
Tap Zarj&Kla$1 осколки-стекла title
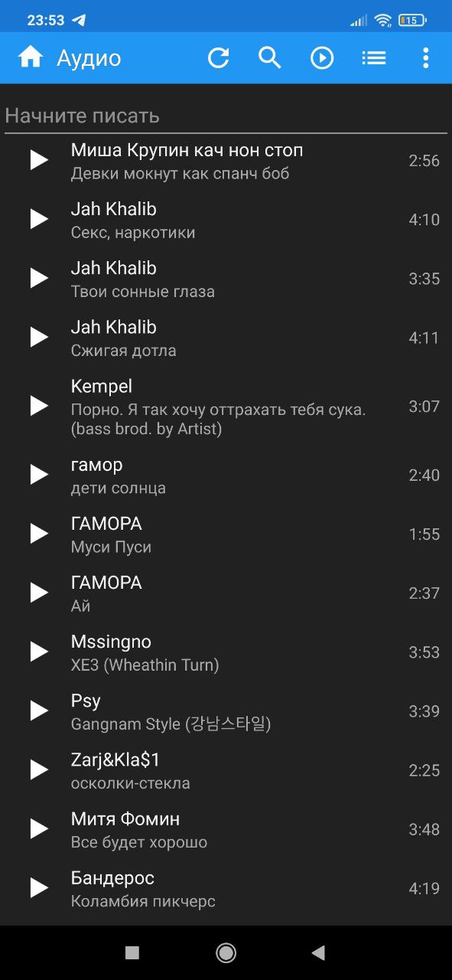point(115,759)
